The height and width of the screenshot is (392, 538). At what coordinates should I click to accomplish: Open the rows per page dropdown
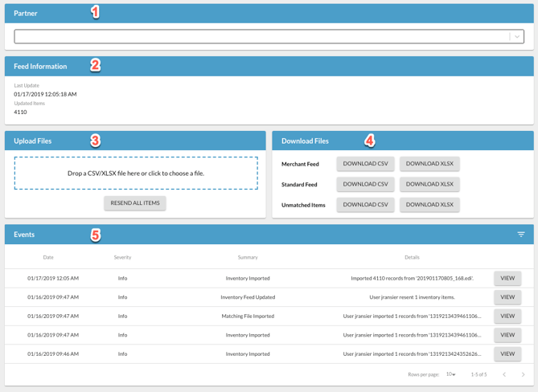[451, 374]
